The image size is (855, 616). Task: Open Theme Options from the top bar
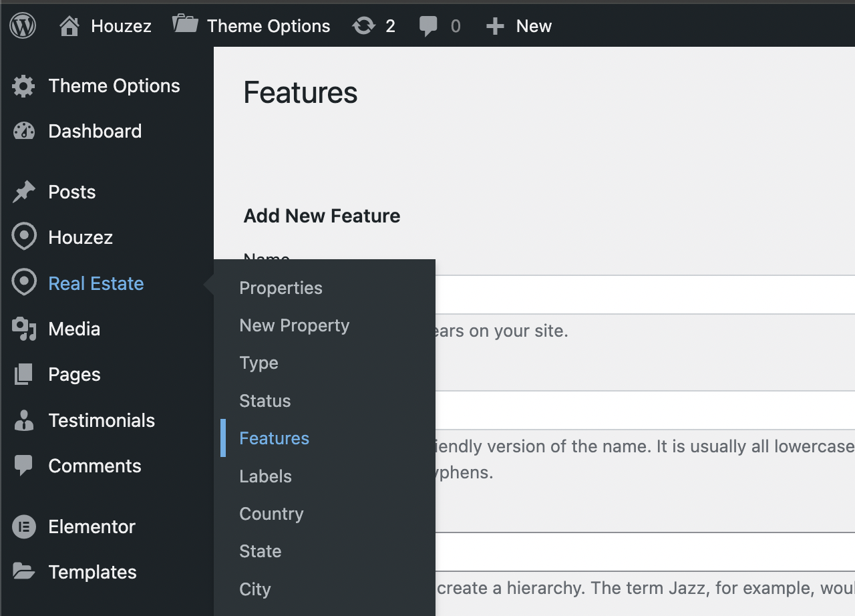click(x=269, y=26)
